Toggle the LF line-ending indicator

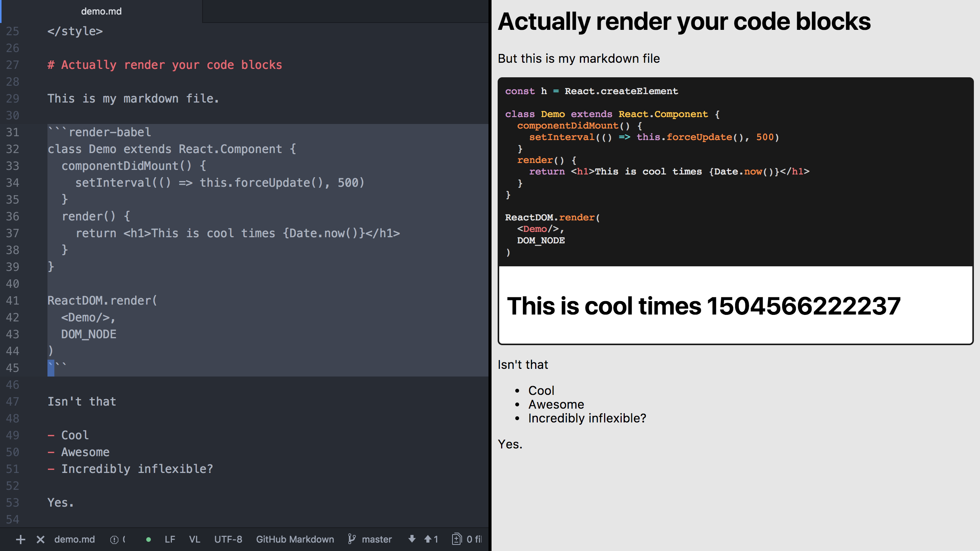click(x=170, y=539)
